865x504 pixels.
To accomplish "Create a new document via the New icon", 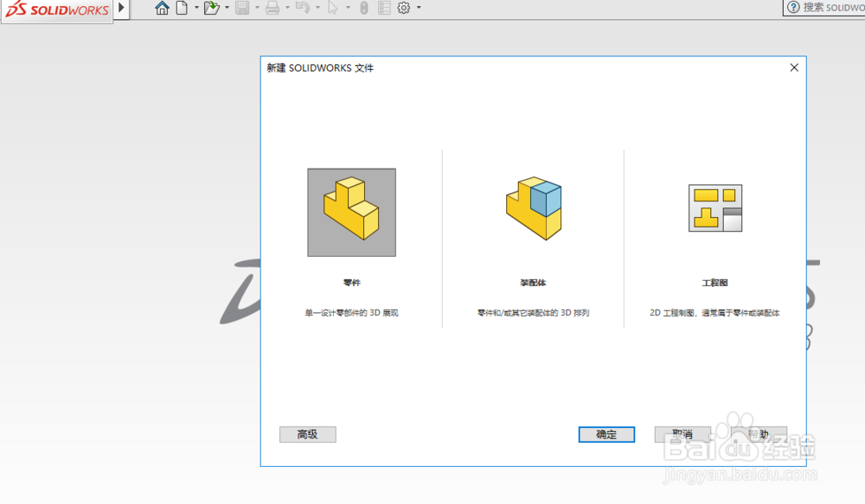I will tap(183, 8).
